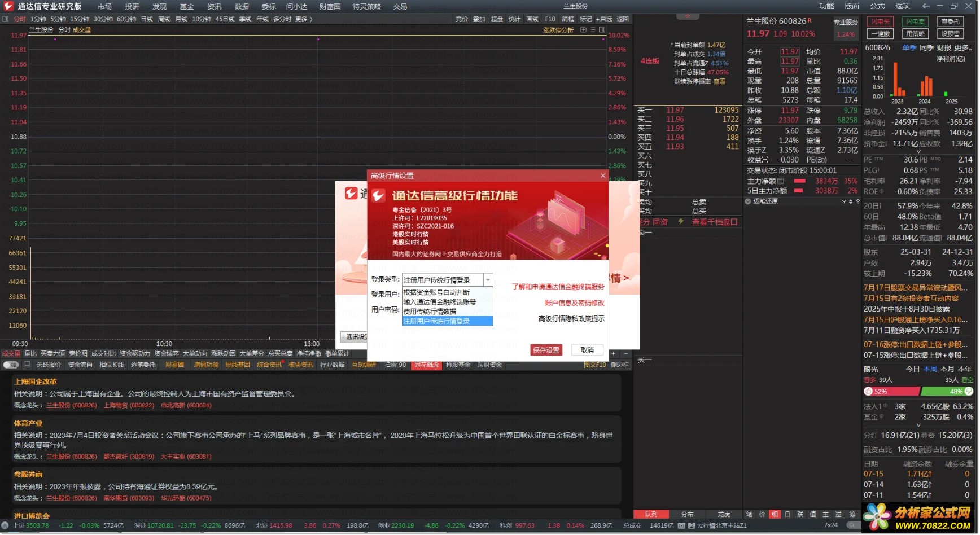
Task: Click the 闪电卖 quick sell button
Action: coord(916,21)
